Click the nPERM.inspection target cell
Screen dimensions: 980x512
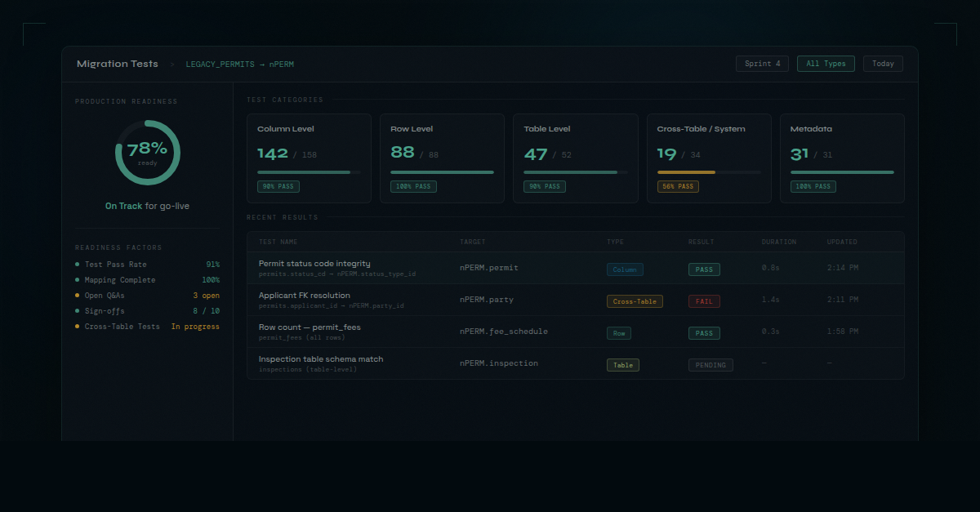click(x=499, y=363)
